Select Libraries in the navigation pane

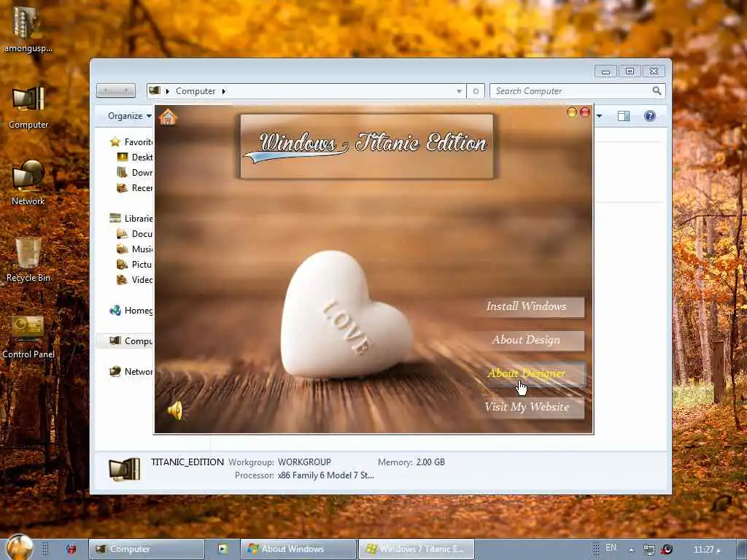point(131,219)
